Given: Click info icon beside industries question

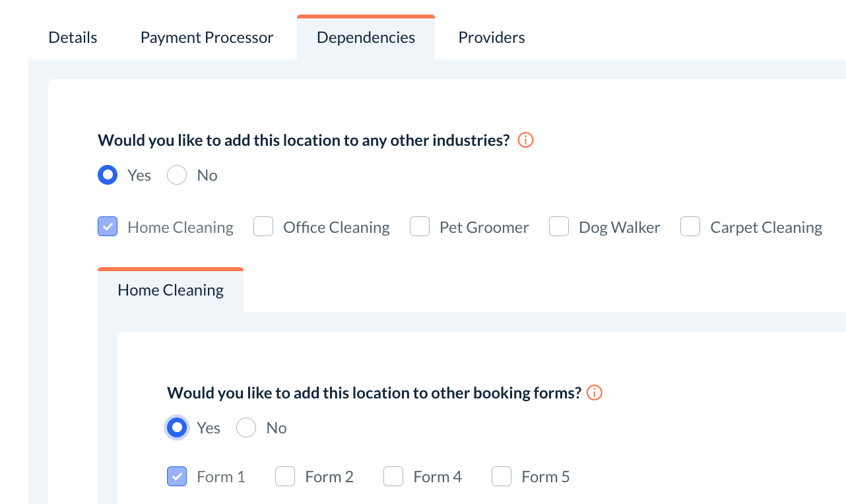Looking at the screenshot, I should point(525,141).
